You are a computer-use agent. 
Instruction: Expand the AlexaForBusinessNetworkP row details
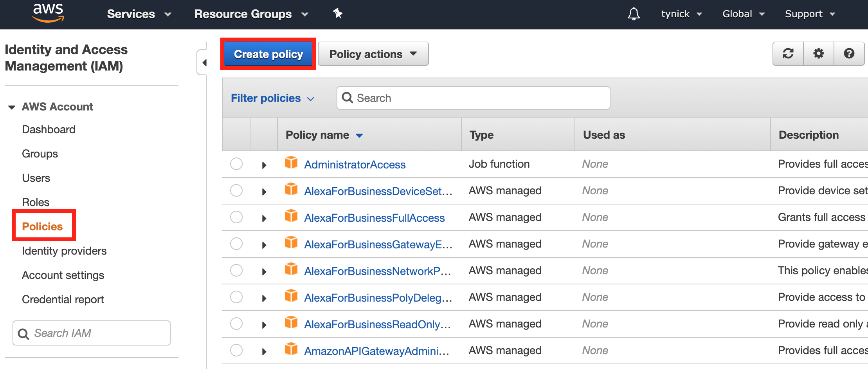point(264,272)
